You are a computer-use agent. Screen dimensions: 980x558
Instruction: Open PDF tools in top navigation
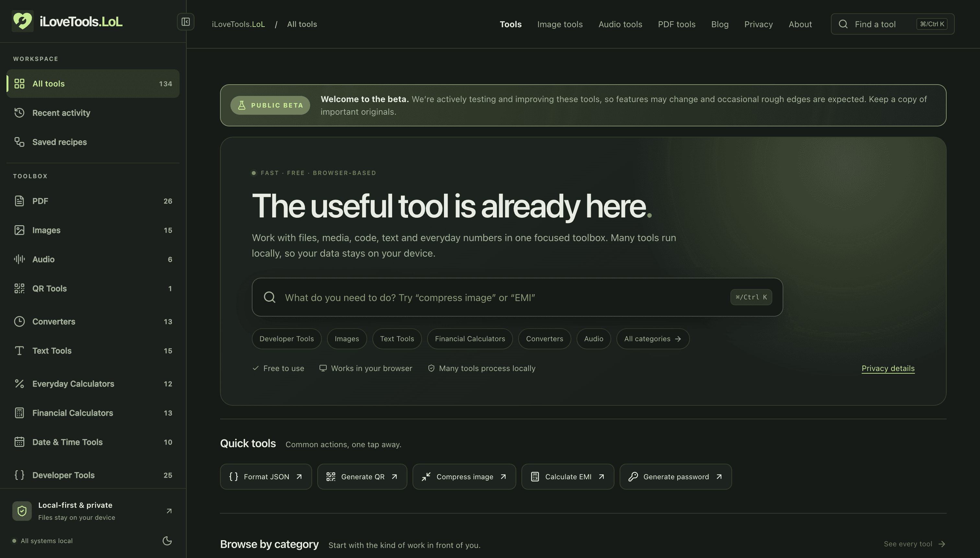[676, 24]
